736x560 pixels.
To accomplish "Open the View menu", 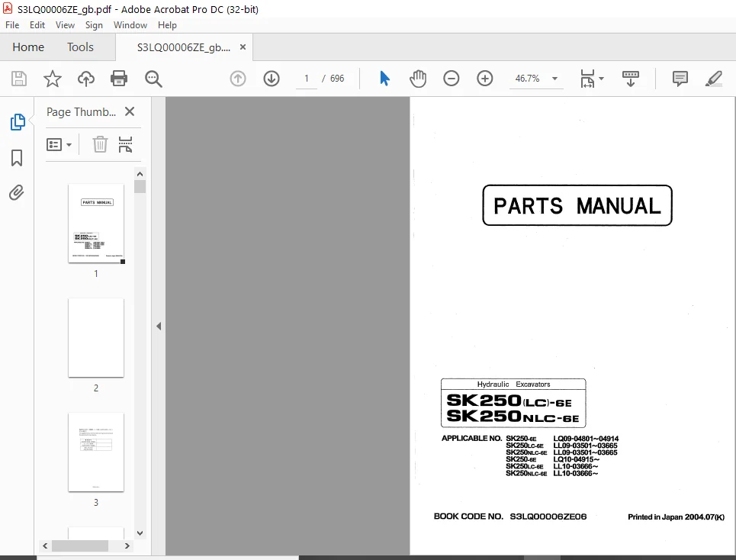I will tap(65, 25).
